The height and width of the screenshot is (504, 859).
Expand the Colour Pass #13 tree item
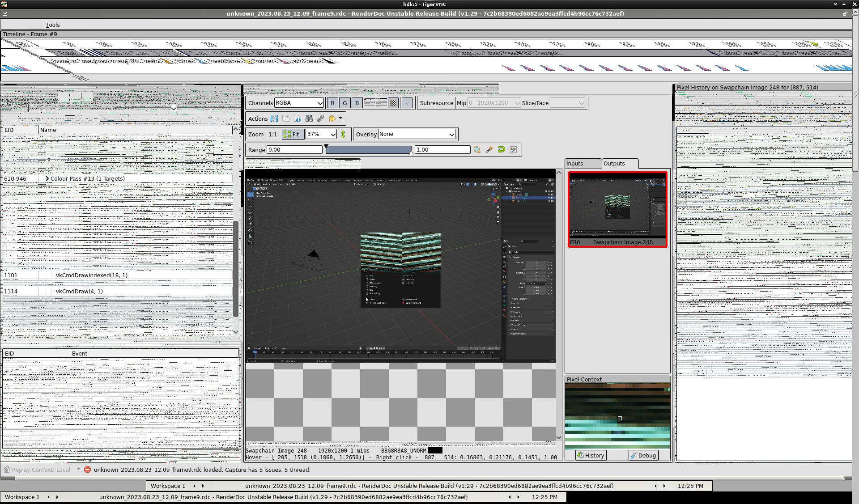[47, 178]
